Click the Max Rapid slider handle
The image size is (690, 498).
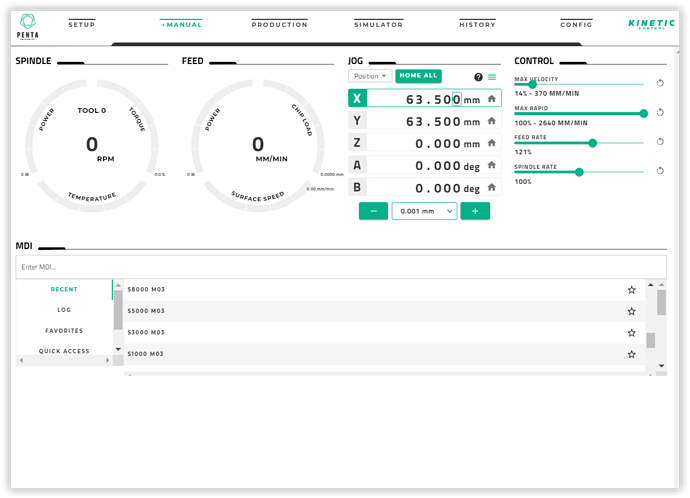point(643,114)
